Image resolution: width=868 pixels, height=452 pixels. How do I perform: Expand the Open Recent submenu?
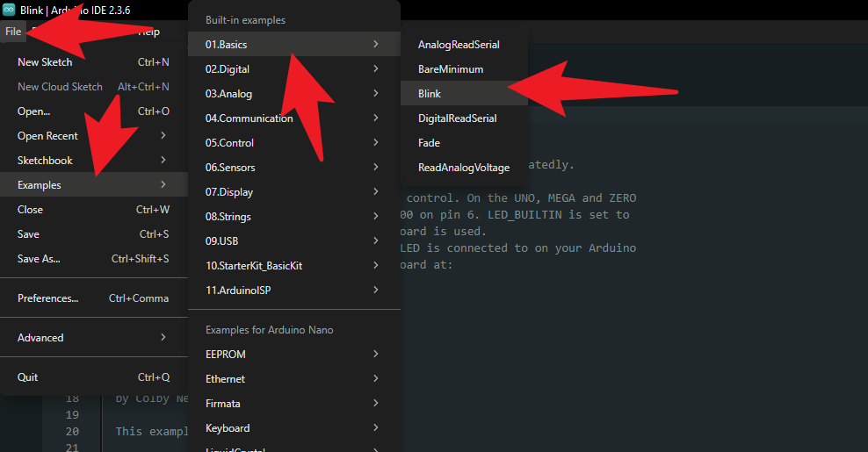pyautogui.click(x=93, y=135)
